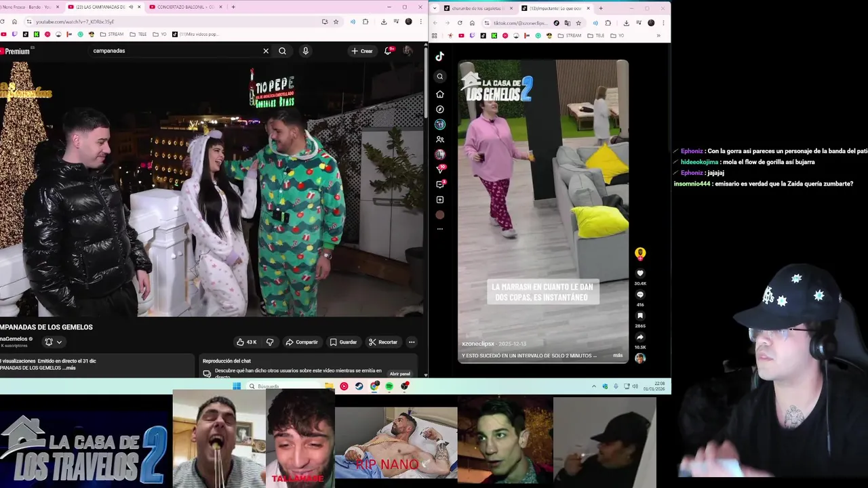Share the TikTok video (10.5K)
Screen dimensions: 868x488
[x=640, y=337]
